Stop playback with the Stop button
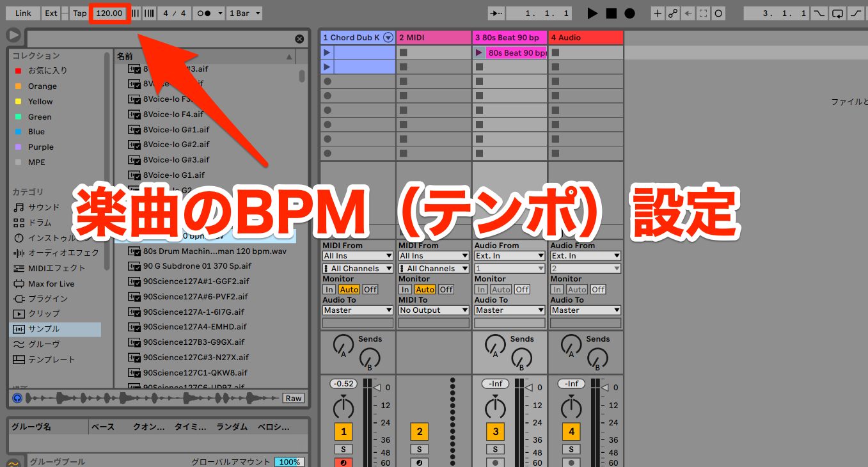The width and height of the screenshot is (868, 467). click(x=611, y=13)
